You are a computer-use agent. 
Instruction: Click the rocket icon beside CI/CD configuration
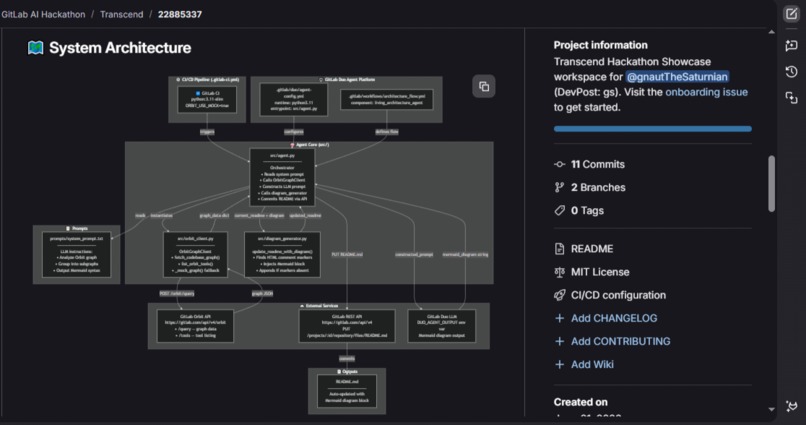[559, 295]
